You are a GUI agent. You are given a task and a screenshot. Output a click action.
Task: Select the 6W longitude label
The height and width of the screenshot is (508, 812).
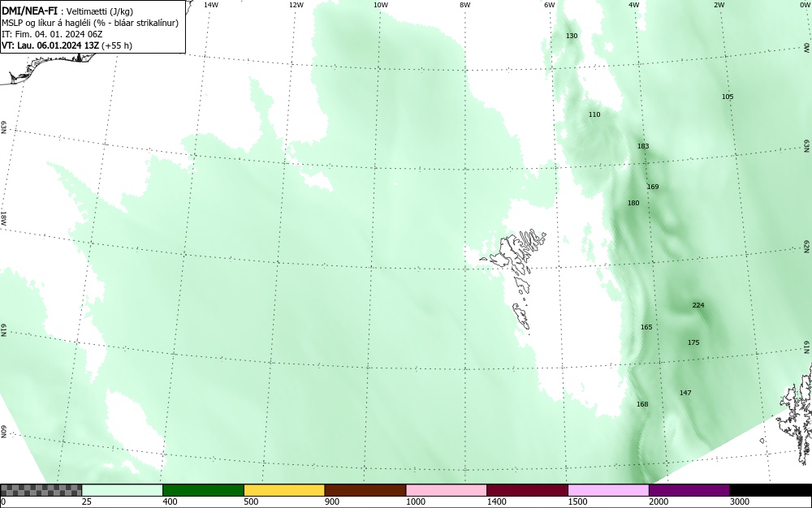550,5
